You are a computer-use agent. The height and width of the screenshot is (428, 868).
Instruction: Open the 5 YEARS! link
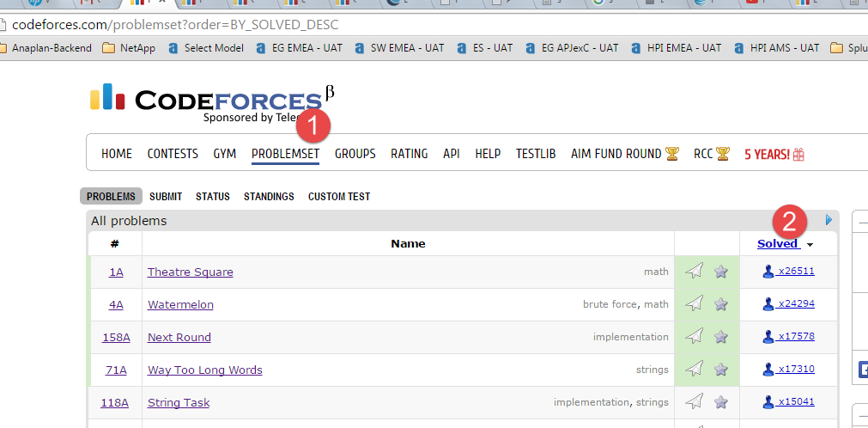[768, 154]
